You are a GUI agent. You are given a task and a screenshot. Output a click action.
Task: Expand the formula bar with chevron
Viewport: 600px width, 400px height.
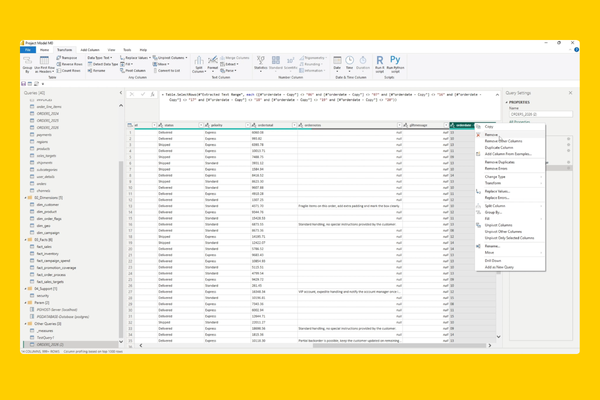[x=497, y=95]
